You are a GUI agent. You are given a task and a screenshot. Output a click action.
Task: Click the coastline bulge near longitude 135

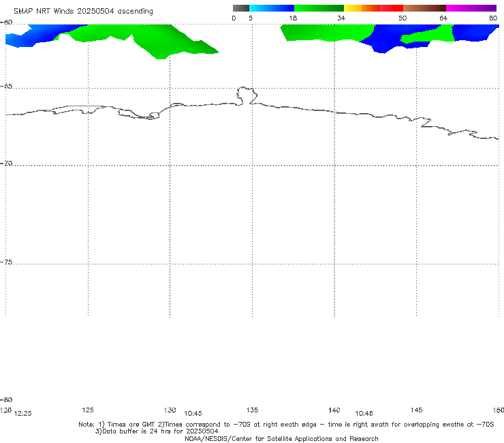[247, 95]
